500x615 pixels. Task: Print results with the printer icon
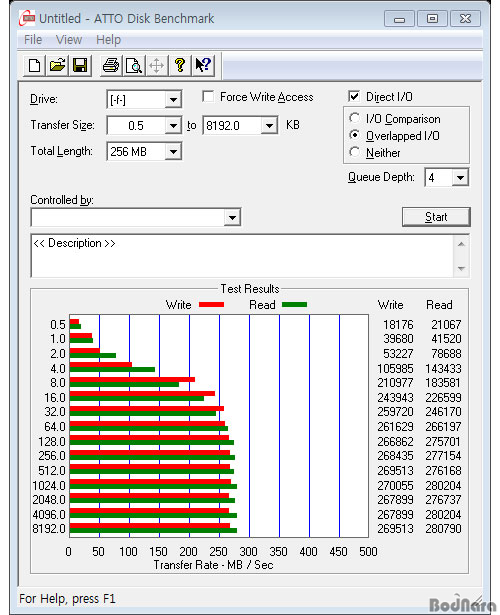(111, 65)
